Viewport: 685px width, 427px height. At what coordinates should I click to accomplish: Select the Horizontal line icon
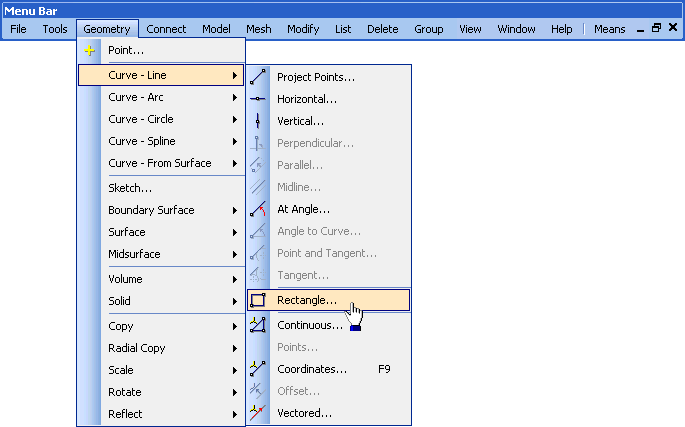click(x=258, y=99)
